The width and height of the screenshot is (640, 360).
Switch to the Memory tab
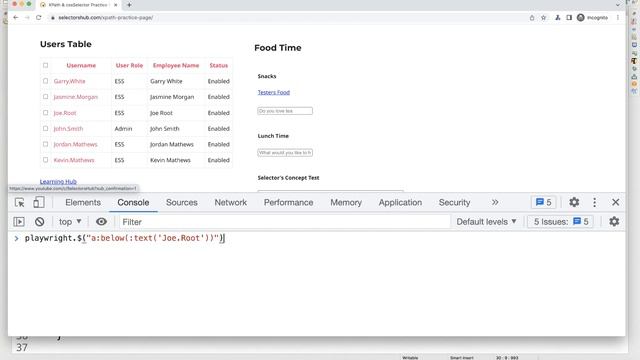[346, 202]
